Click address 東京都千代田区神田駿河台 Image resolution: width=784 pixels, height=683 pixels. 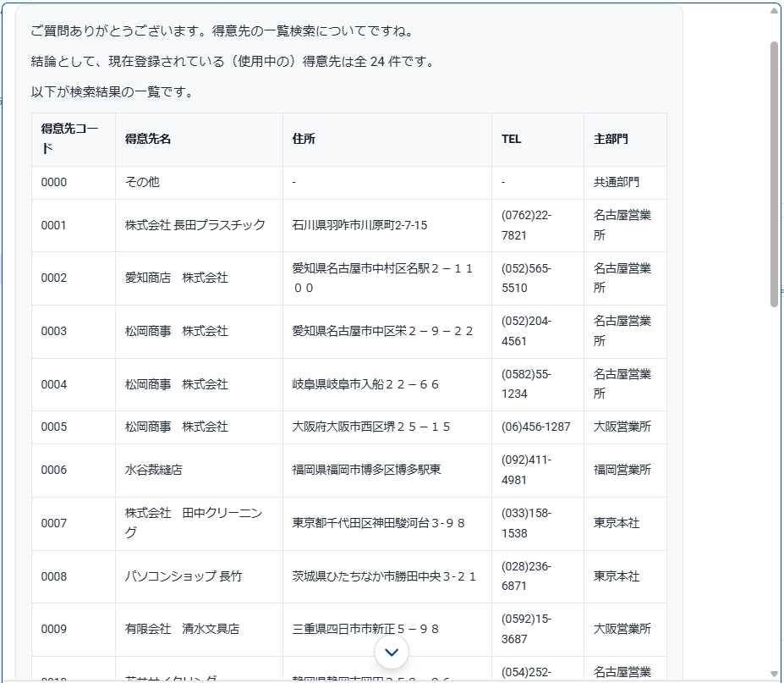click(387, 524)
